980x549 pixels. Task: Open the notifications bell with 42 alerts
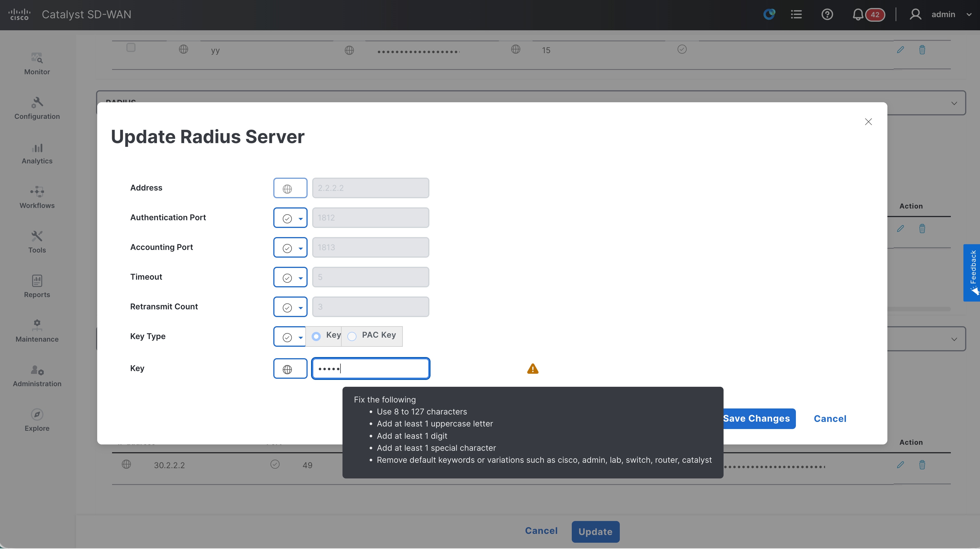coord(868,15)
